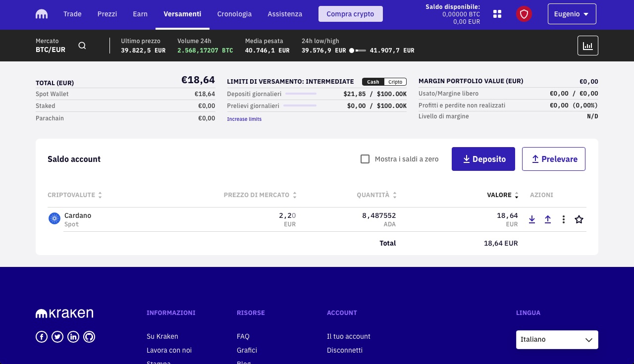
Task: Go to the Assistenza tab
Action: click(x=285, y=14)
